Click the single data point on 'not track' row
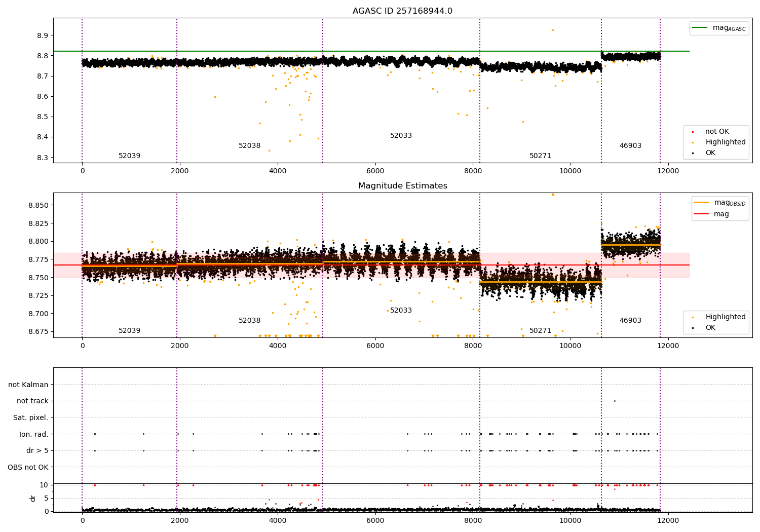Viewport: 760px width, 532px height. pyautogui.click(x=615, y=401)
